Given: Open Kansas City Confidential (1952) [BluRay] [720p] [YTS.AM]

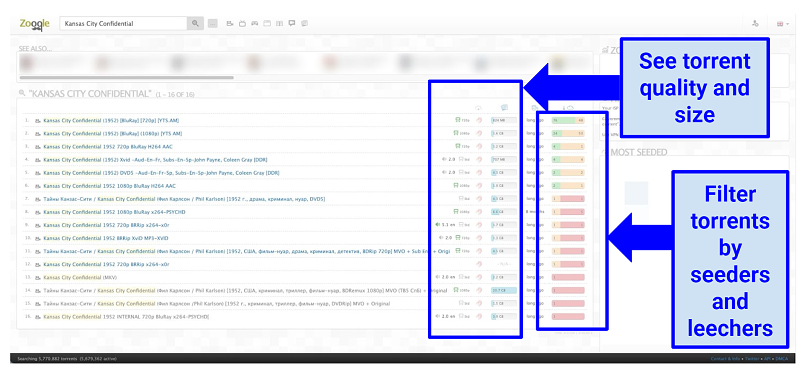Looking at the screenshot, I should pyautogui.click(x=111, y=120).
